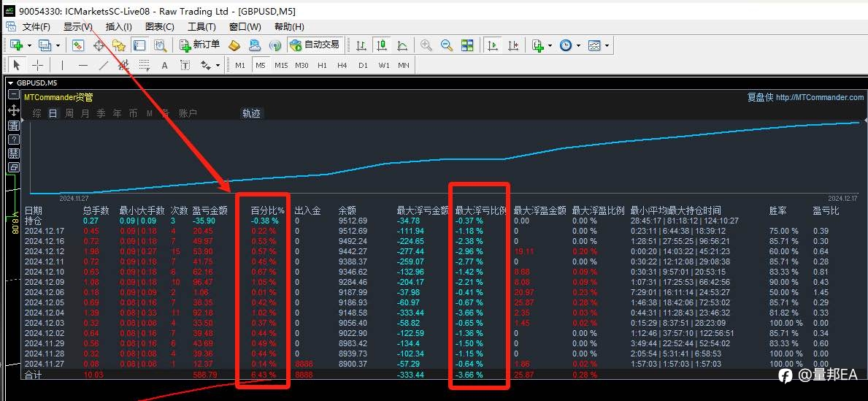Image resolution: width=868 pixels, height=401 pixels.
Task: Open the Signals broadcast icon
Action: pyautogui.click(x=275, y=45)
